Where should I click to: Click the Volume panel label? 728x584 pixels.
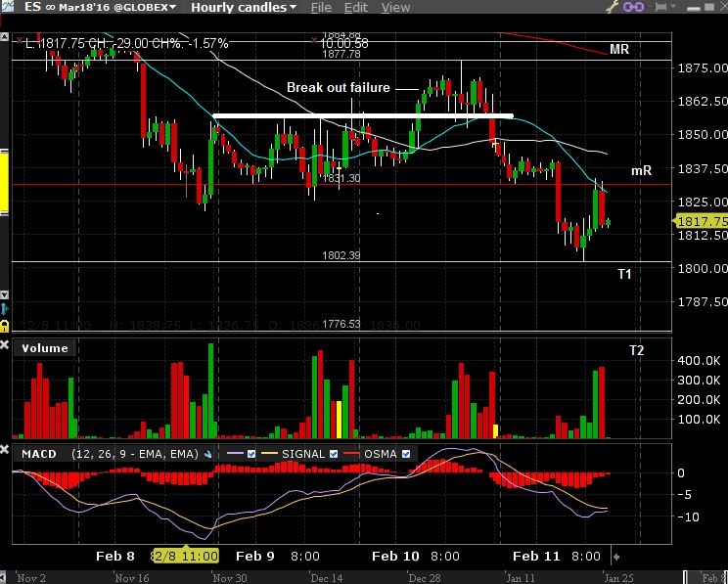click(x=45, y=348)
